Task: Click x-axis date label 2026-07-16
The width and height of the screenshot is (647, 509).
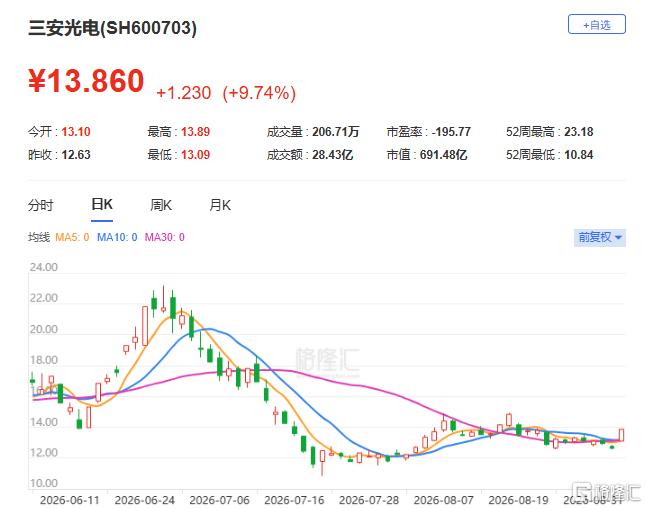Action: coord(294,500)
